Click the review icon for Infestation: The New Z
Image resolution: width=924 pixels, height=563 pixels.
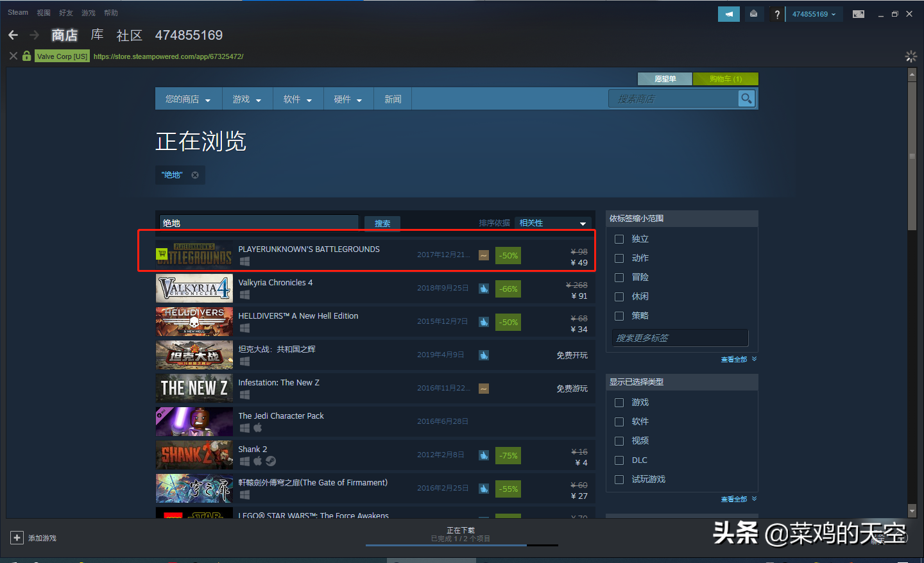484,389
